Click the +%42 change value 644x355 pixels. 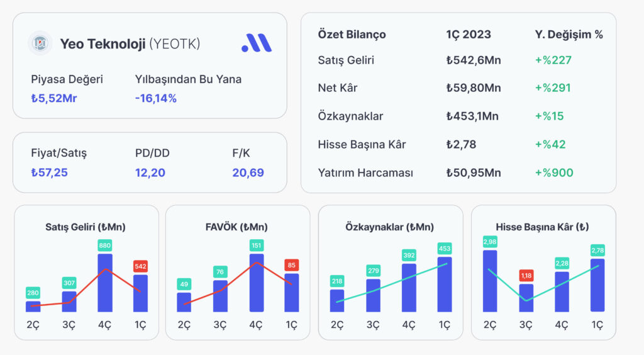coord(550,145)
